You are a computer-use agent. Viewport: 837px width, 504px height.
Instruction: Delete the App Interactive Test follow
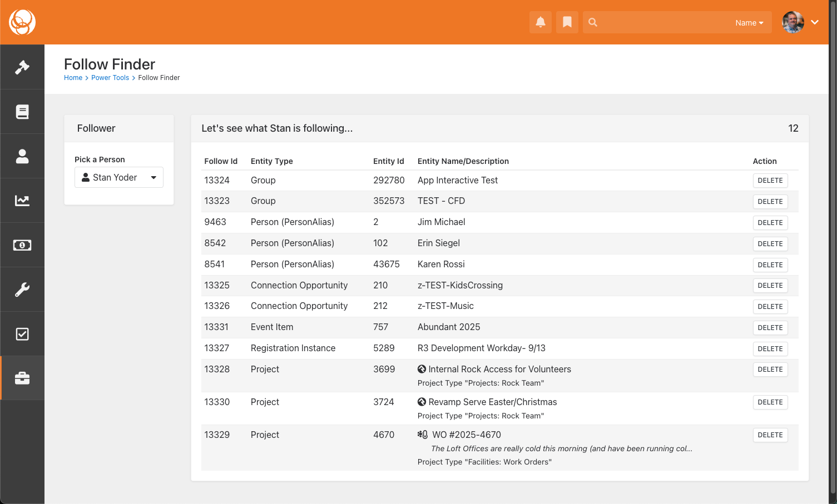[x=770, y=181]
